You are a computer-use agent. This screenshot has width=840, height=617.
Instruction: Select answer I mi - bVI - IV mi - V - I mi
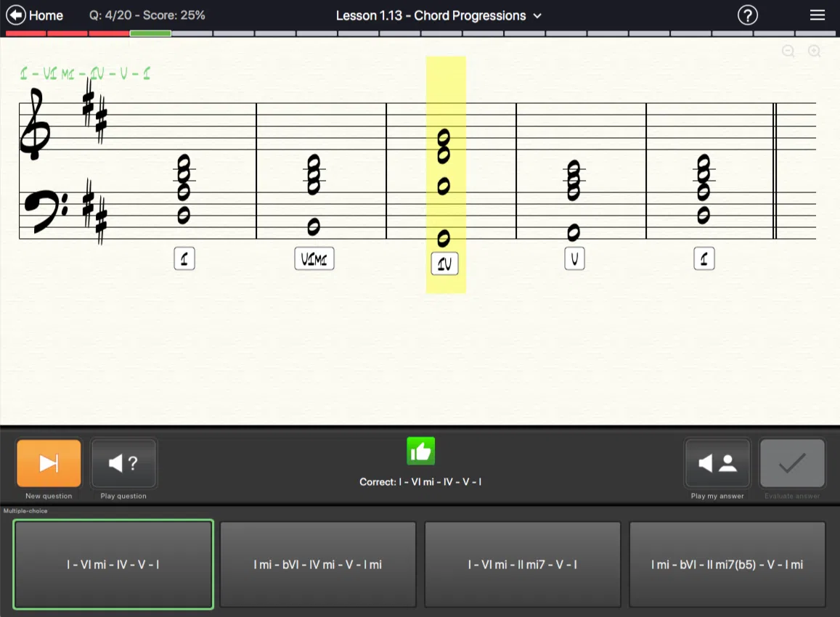pyautogui.click(x=318, y=564)
